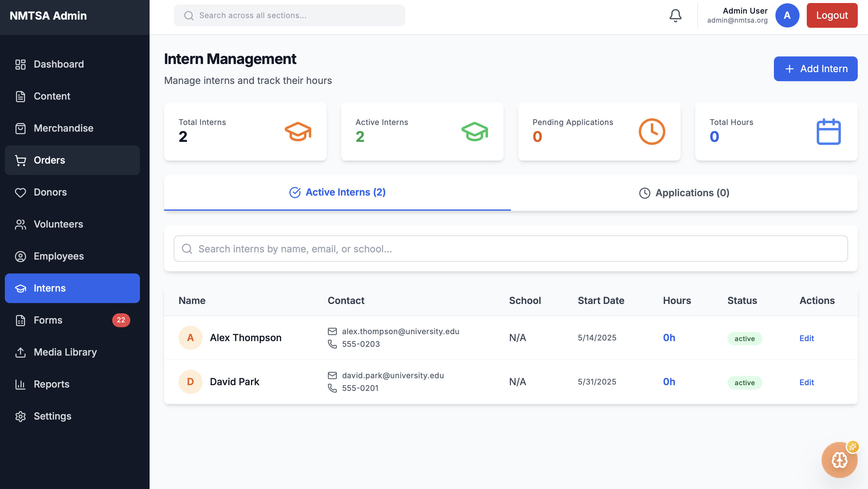Click the Pending Applications clock icon

tap(652, 132)
